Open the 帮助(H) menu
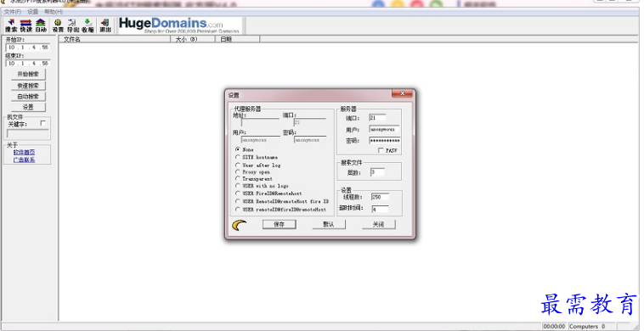The height and width of the screenshot is (331, 644). [x=54, y=12]
